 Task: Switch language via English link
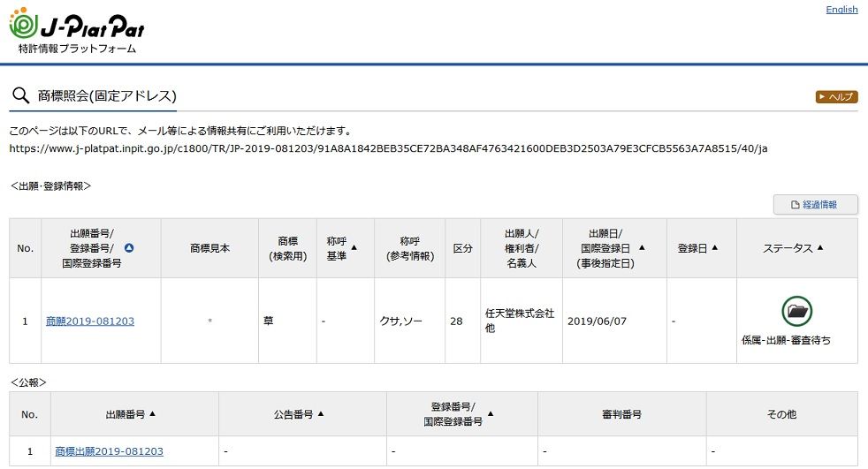click(x=841, y=10)
